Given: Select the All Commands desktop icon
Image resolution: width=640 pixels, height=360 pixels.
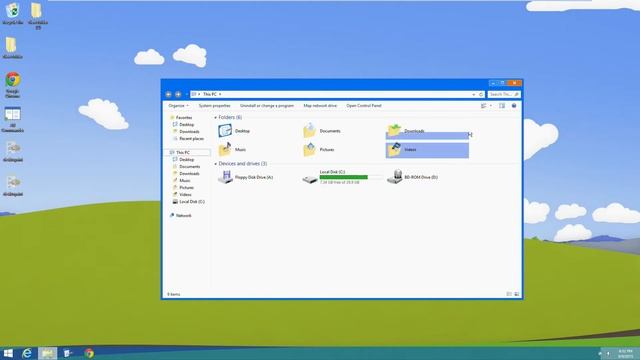Looking at the screenshot, I should [x=13, y=120].
